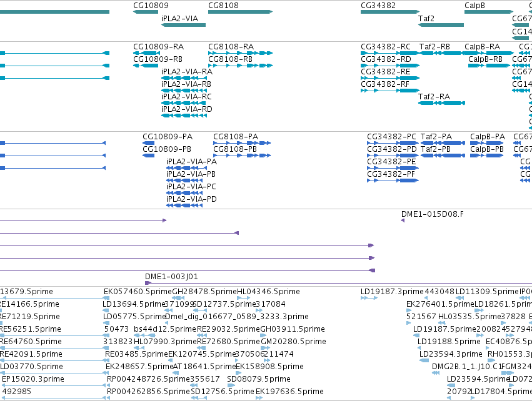This screenshot has height=401, width=532.
Task: Select EST GM20280.5prime
Action: [293, 342]
